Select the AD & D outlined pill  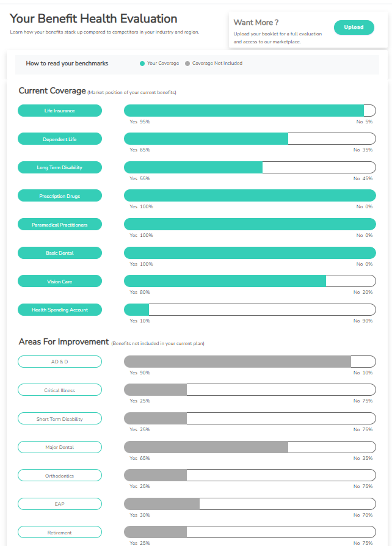point(59,362)
